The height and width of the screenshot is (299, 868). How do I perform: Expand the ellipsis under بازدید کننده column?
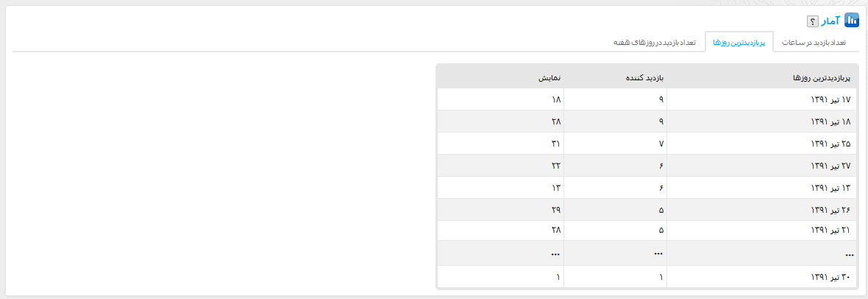click(x=658, y=253)
